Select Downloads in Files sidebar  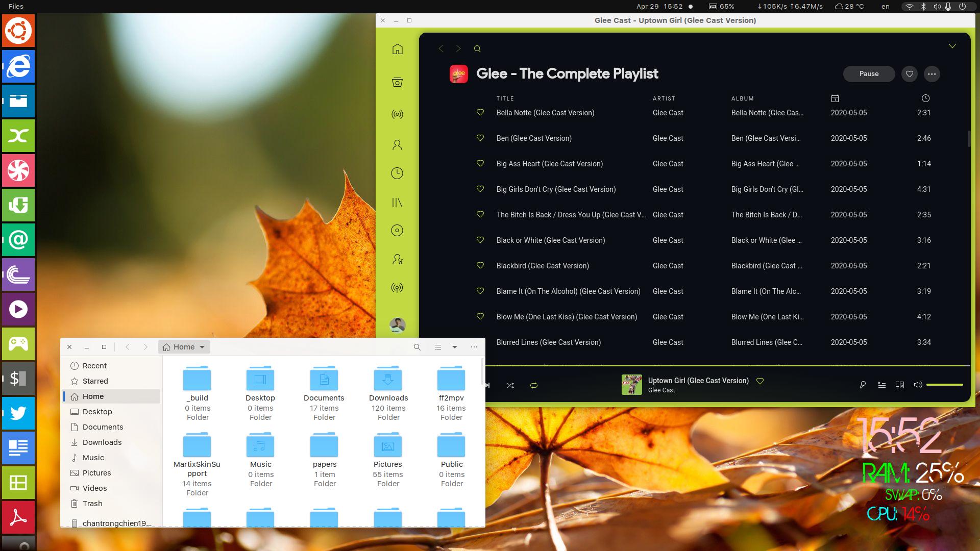tap(112, 442)
